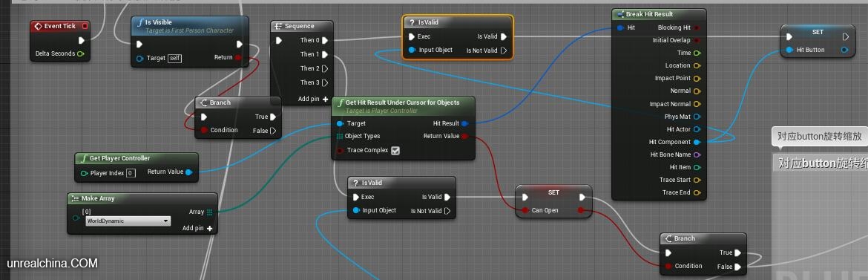The width and height of the screenshot is (868, 280).
Task: Click Get Player Controller Return Value pin
Action: (188, 172)
